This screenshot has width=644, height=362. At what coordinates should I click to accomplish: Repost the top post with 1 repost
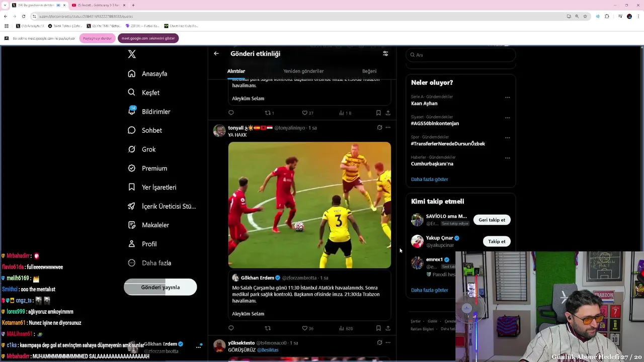[x=269, y=113]
